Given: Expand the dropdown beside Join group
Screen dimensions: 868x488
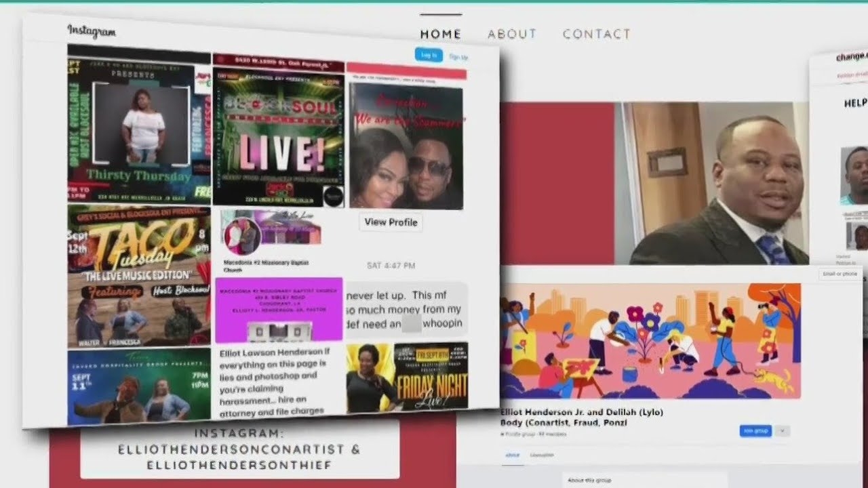Looking at the screenshot, I should pos(783,430).
